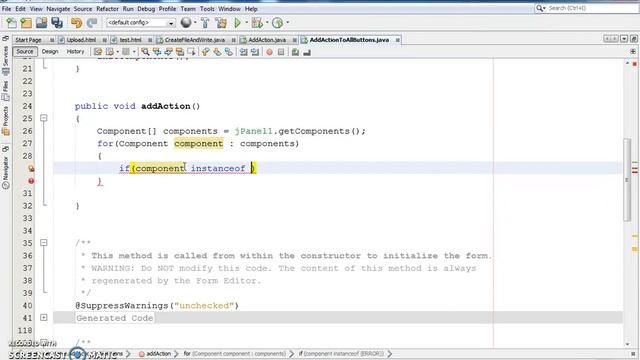The height and width of the screenshot is (360, 640).
Task: Switch to the History view button
Action: click(75, 52)
